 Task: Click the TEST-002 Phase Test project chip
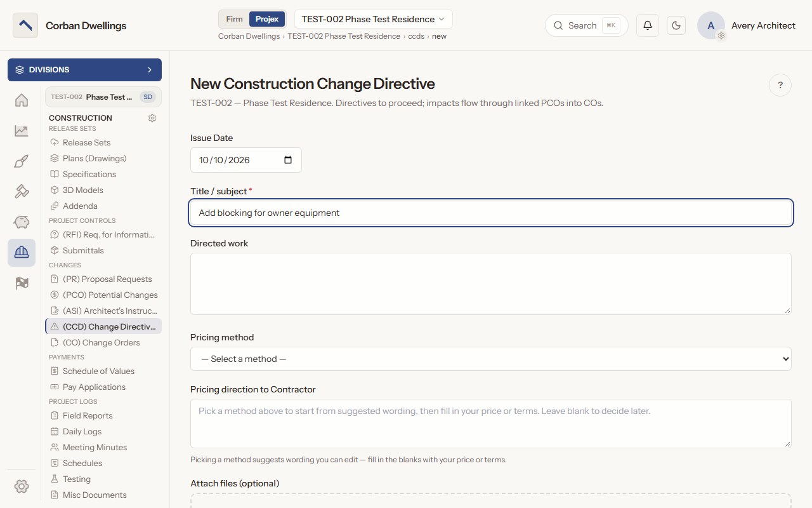pyautogui.click(x=103, y=97)
